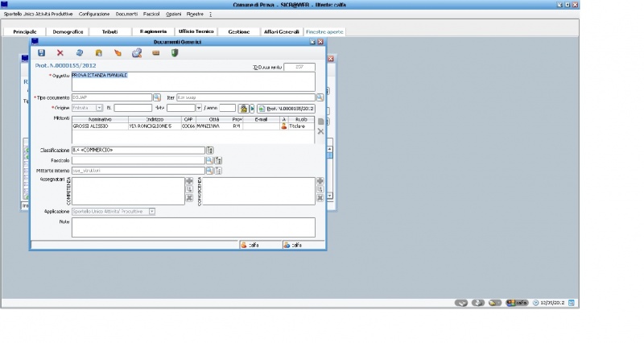Open the Origine dropdown
644x343 pixels.
pos(99,108)
